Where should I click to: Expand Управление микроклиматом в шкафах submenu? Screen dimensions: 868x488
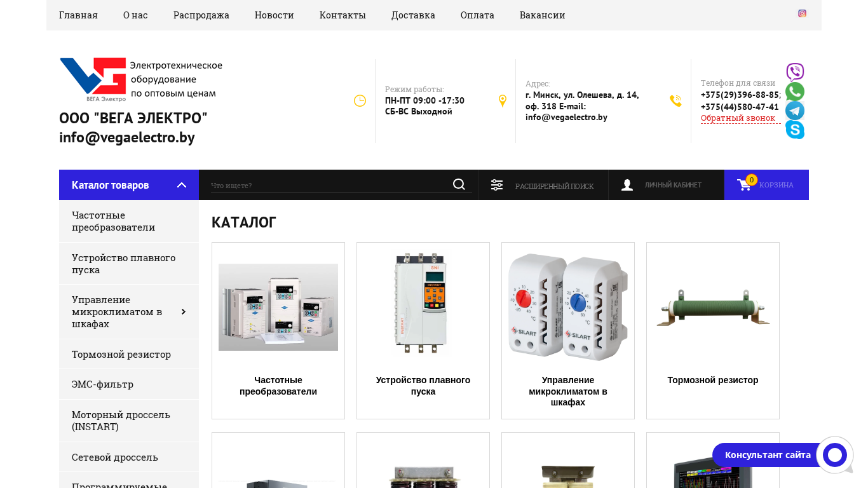pyautogui.click(x=183, y=311)
